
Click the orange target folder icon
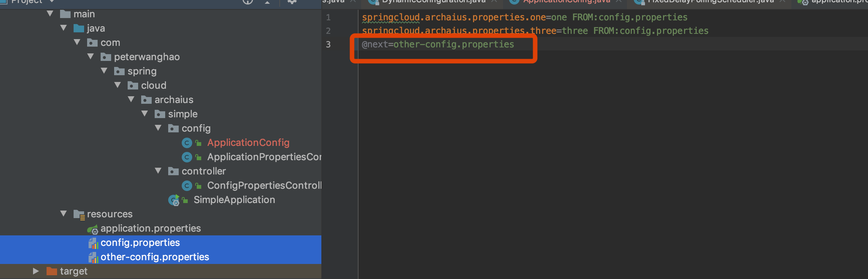[x=51, y=271]
